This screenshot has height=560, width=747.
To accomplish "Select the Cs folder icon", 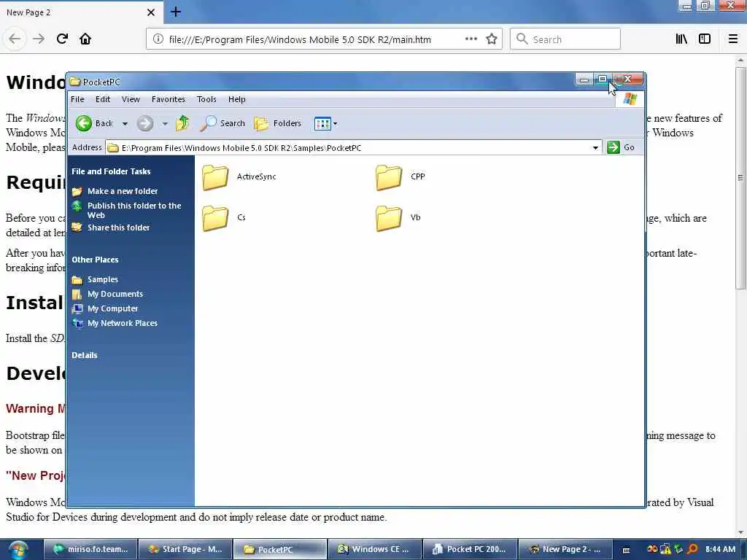I will tap(215, 218).
